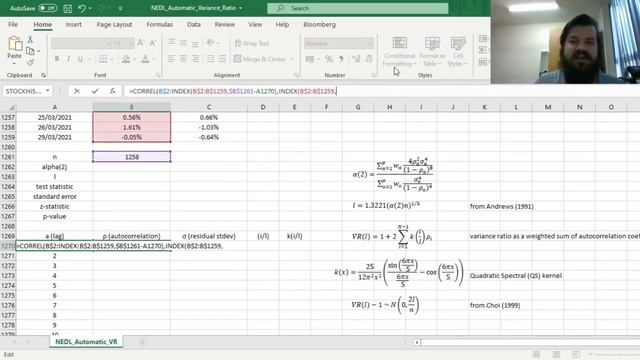Click the Accounting Number Format icon
Screen dimensions: 640x360
pyautogui.click(x=310, y=60)
